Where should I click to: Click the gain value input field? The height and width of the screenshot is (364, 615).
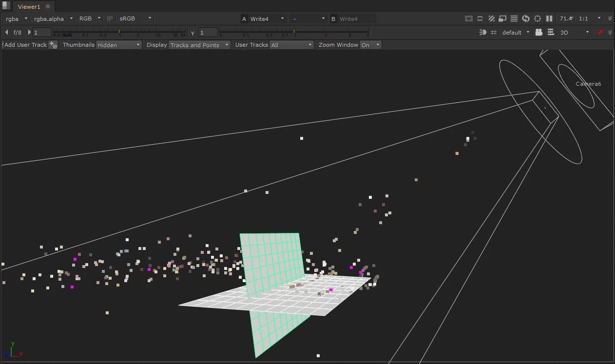(x=42, y=32)
